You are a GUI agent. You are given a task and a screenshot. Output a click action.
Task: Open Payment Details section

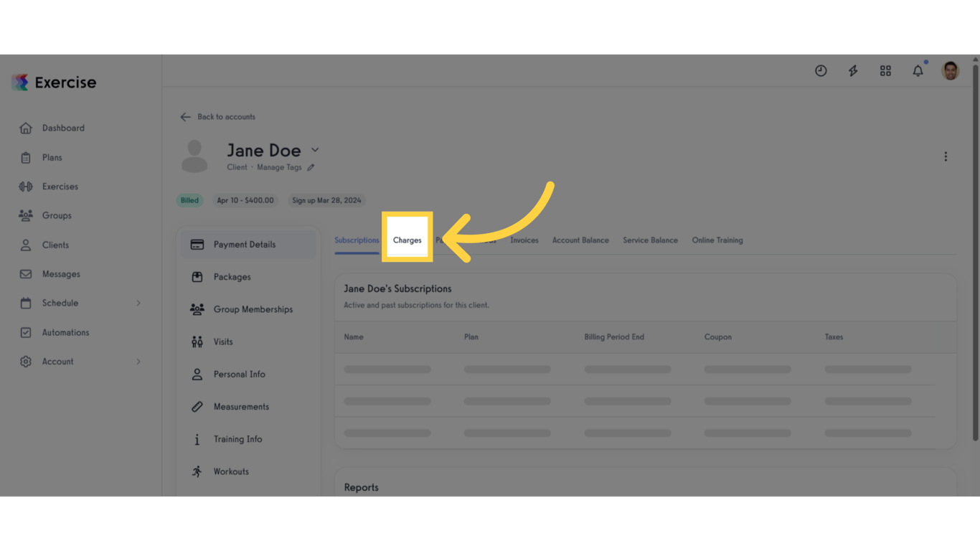[248, 245]
